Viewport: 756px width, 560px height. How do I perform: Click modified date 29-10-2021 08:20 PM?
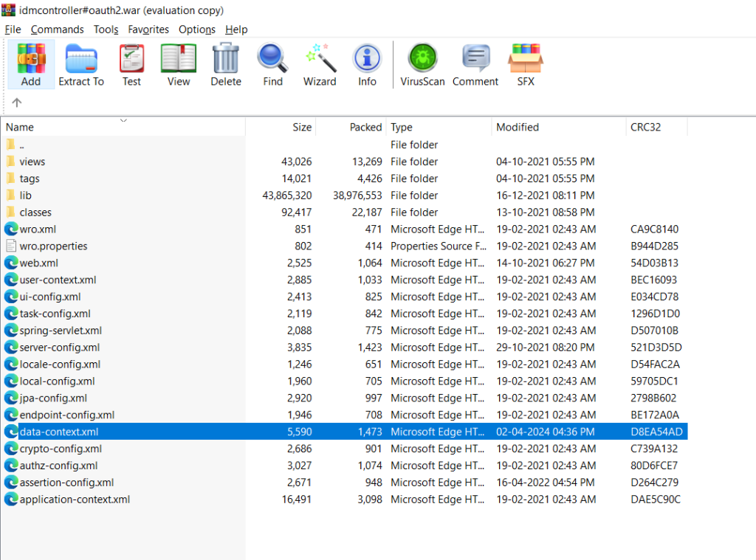coord(546,347)
